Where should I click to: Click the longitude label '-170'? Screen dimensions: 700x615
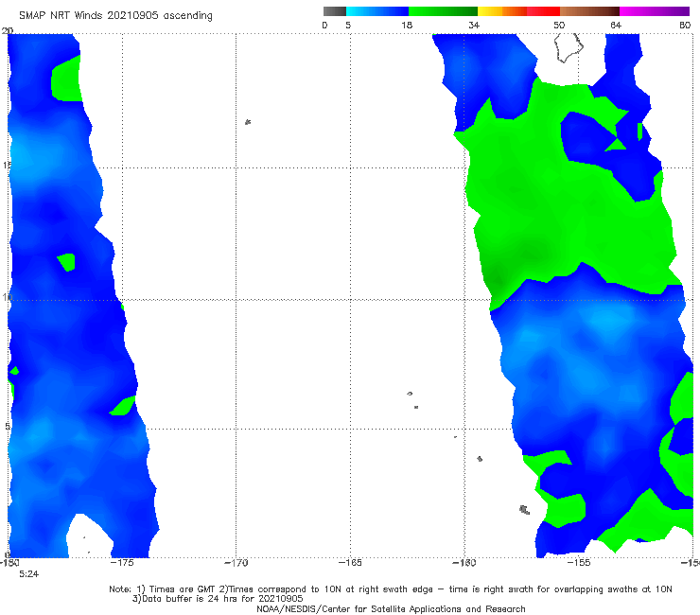click(236, 563)
